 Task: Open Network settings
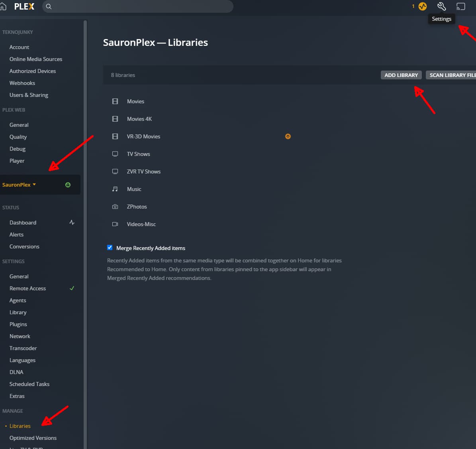click(x=20, y=336)
